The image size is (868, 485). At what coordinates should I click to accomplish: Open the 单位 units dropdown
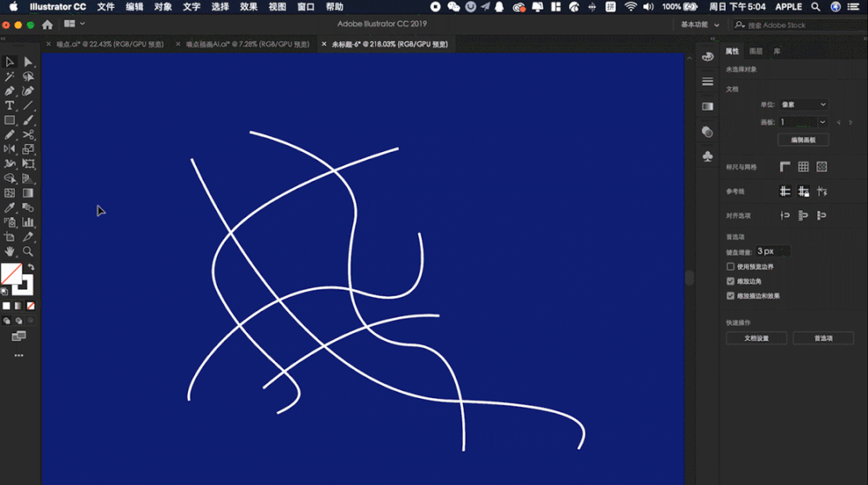click(803, 105)
